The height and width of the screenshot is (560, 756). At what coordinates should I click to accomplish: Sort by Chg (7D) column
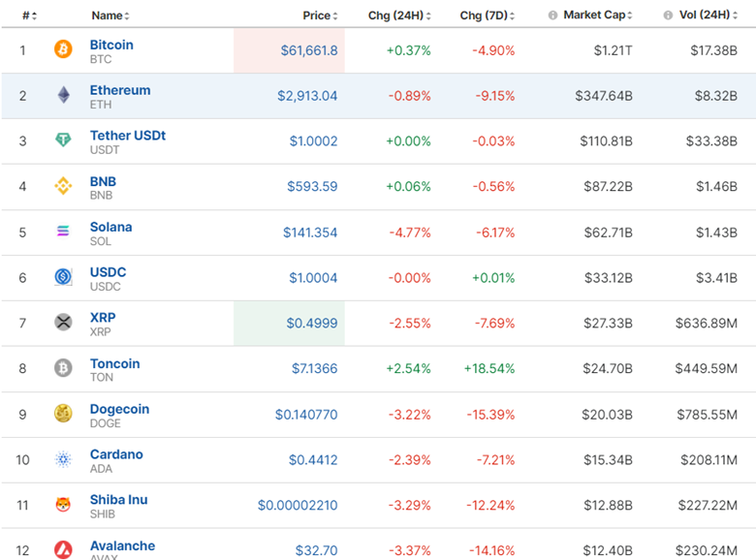point(488,16)
